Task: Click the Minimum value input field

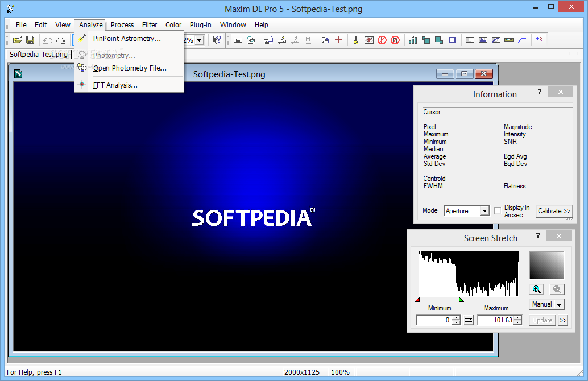Action: click(434, 320)
